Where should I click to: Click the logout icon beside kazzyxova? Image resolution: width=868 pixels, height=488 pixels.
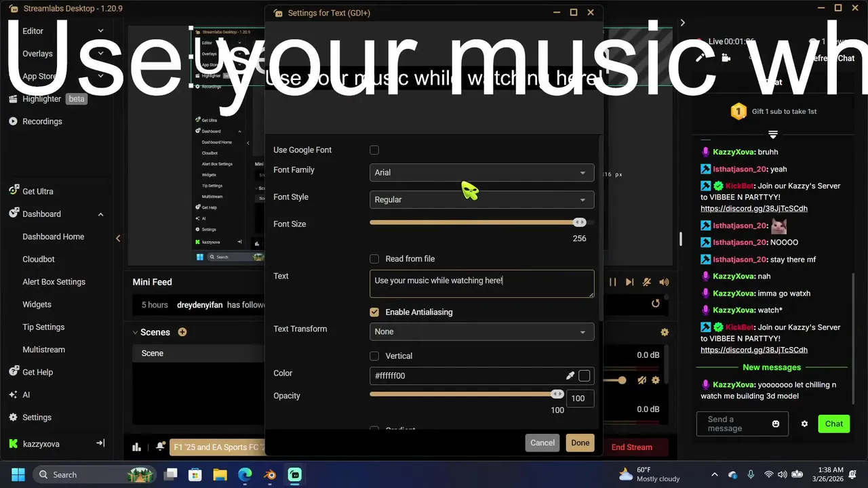[100, 443]
